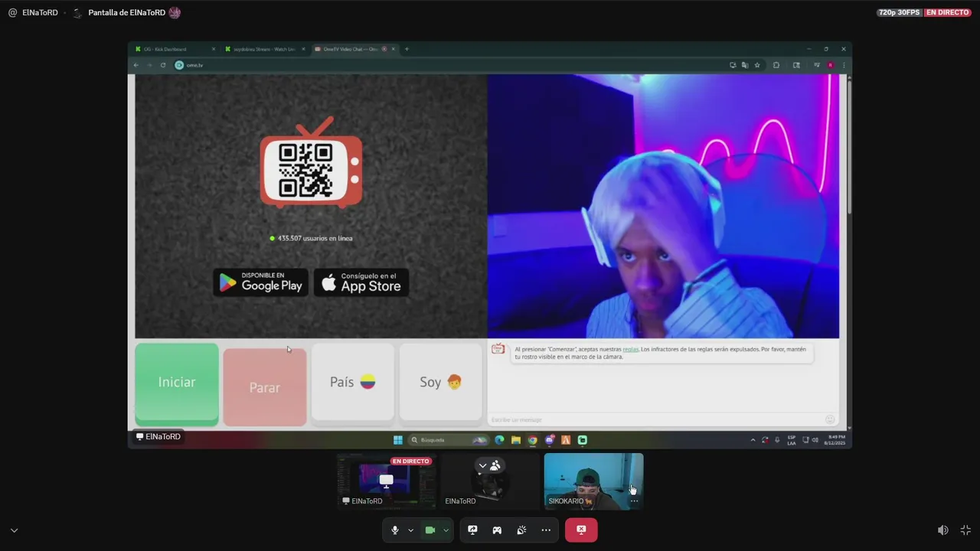Click the OmeTV QR code TV logo

tap(311, 164)
